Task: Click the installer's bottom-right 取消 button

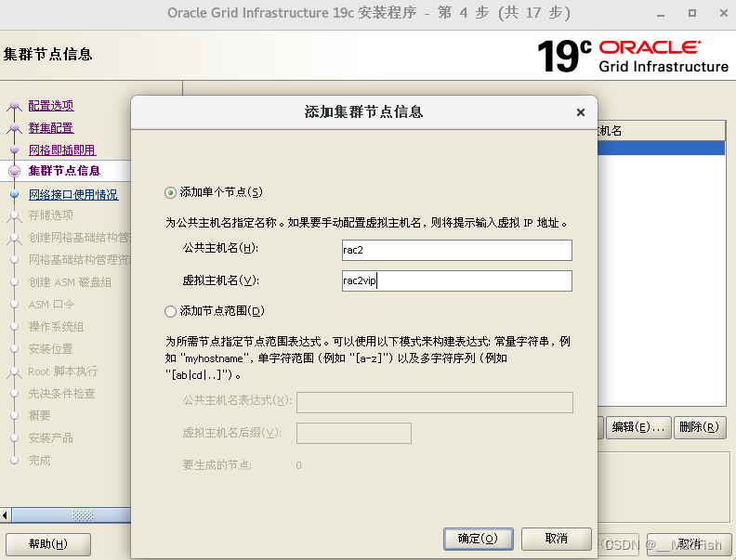Action: pyautogui.click(x=689, y=544)
